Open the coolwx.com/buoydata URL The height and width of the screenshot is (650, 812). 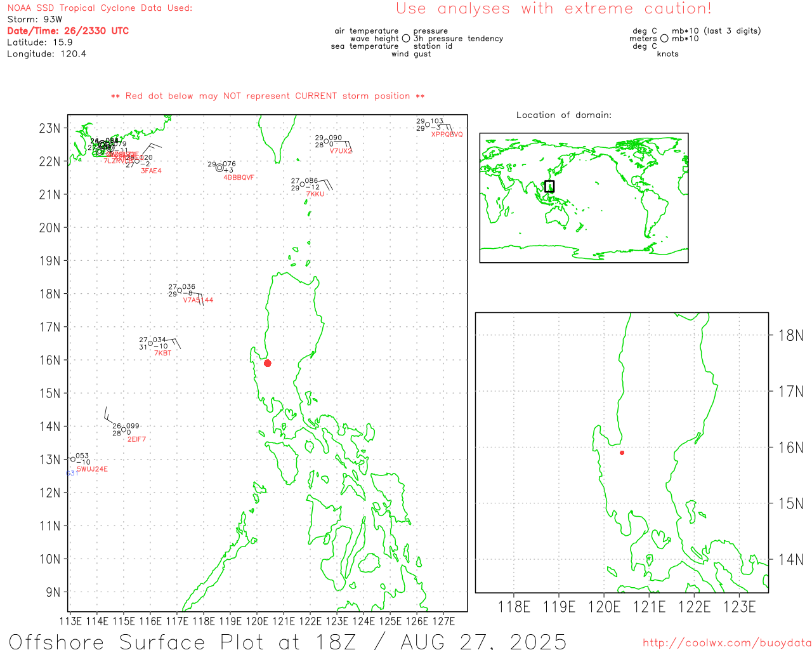[x=727, y=643]
